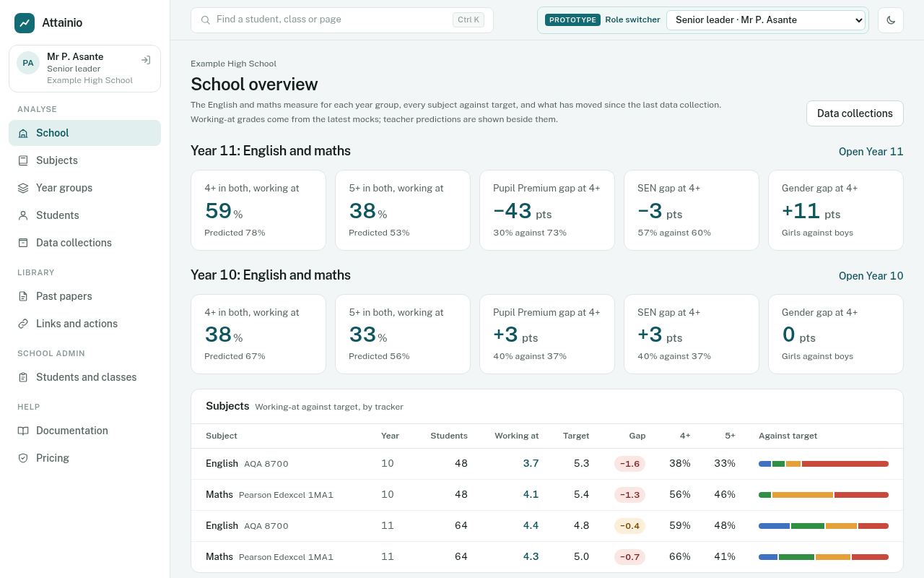The height and width of the screenshot is (578, 924).
Task: Follow the Open Year 10 link
Action: [871, 276]
